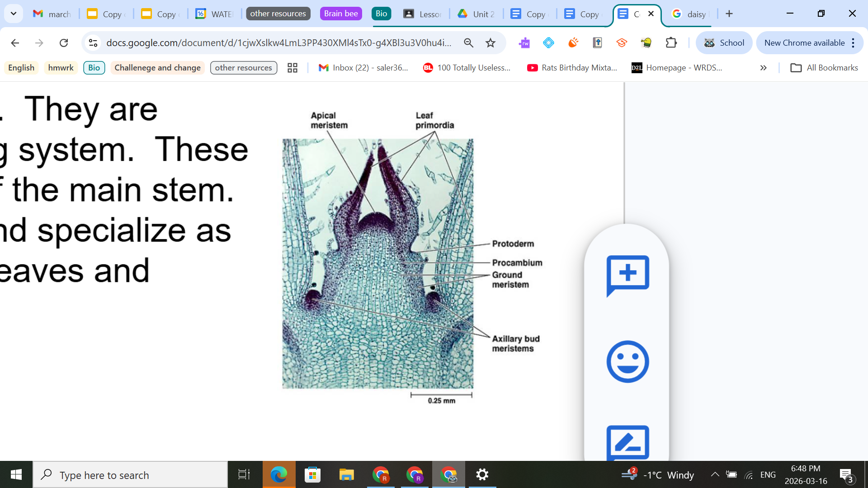Screen dimensions: 868x488
Task: View site information icon in address bar
Action: (93, 43)
